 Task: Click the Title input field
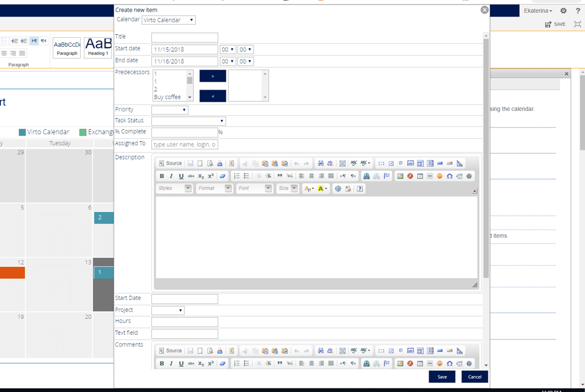[185, 37]
